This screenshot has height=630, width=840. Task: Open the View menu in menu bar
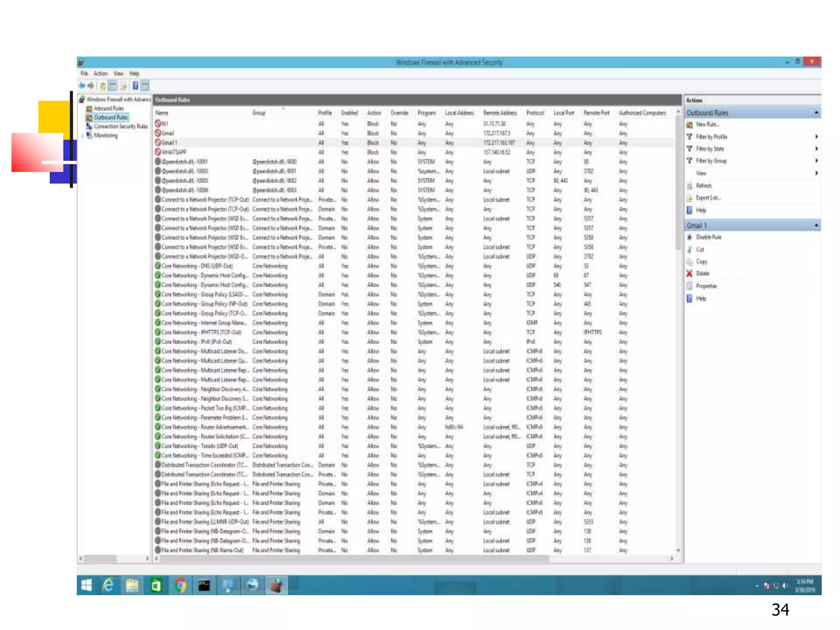point(118,74)
